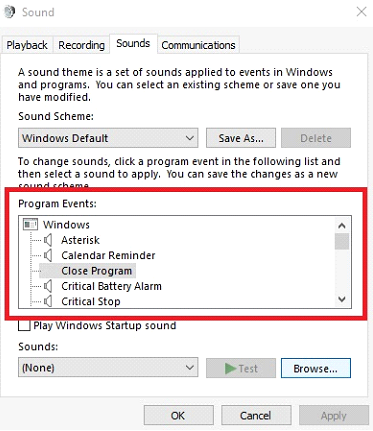Screen dimensions: 373x431
Task: Switch to the Recording tab
Action: pyautogui.click(x=81, y=45)
